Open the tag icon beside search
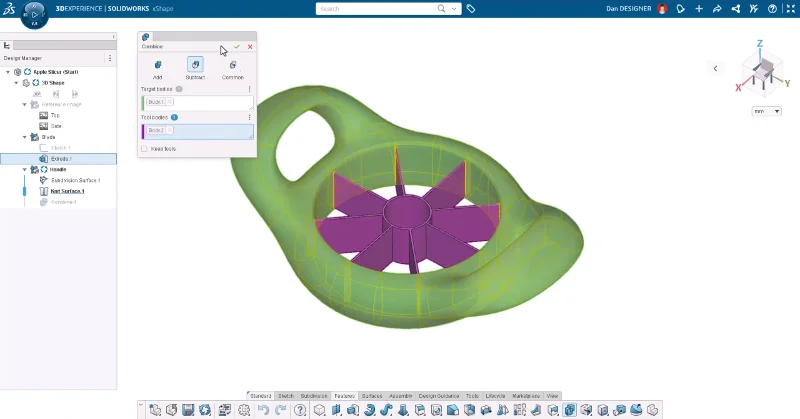The width and height of the screenshot is (800, 419). 471,8
